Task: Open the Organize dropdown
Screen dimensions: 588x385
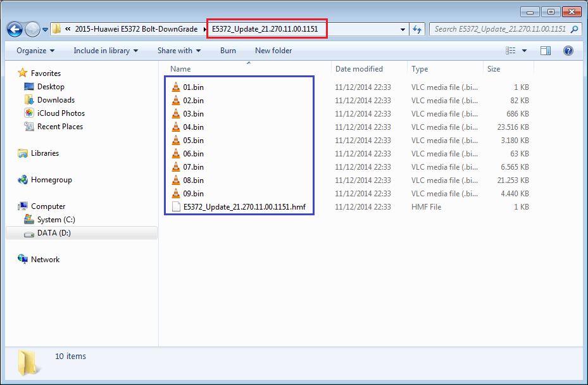Action: click(x=32, y=50)
